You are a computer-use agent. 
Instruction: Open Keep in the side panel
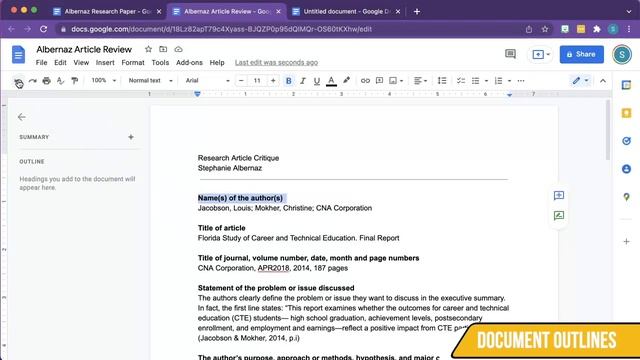[626, 113]
